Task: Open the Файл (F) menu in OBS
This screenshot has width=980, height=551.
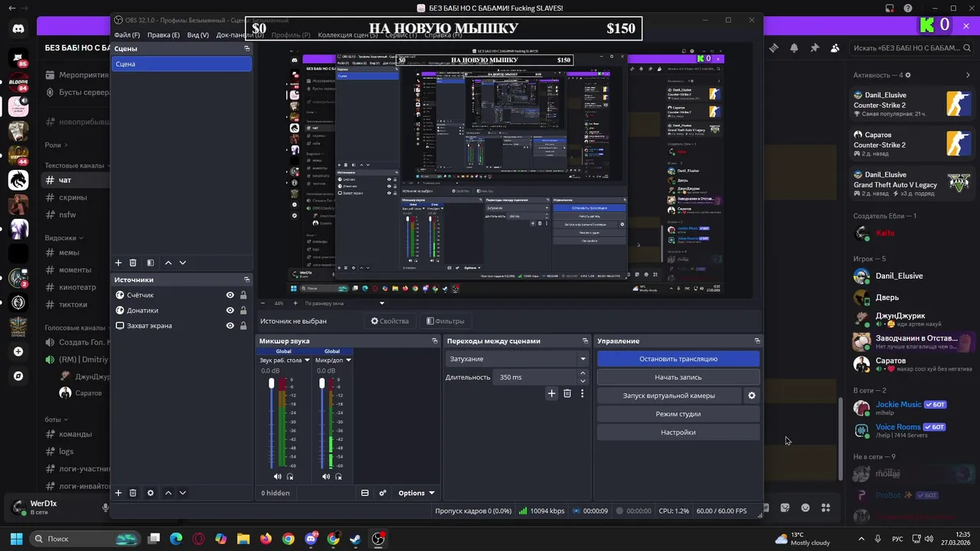Action: click(x=127, y=35)
